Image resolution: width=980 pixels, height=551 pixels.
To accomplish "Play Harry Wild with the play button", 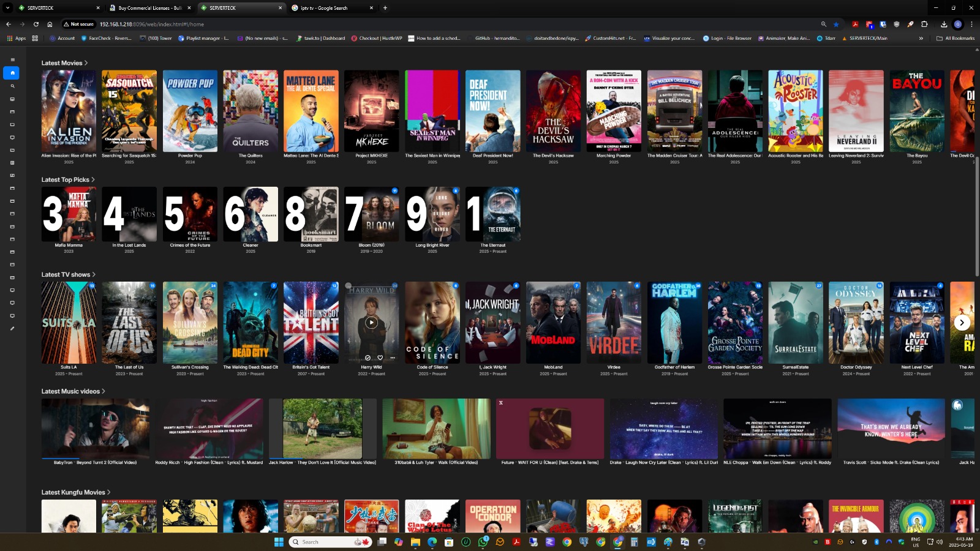I will [x=371, y=323].
